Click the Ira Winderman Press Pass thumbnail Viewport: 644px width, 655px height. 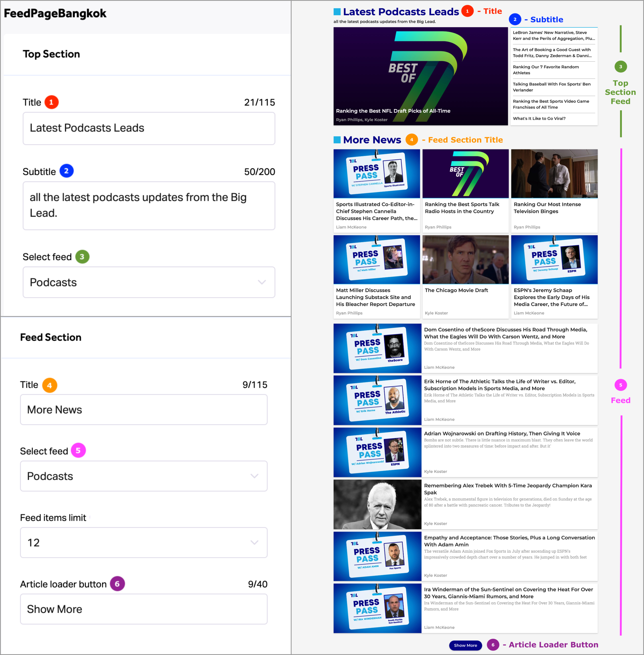[x=378, y=608]
